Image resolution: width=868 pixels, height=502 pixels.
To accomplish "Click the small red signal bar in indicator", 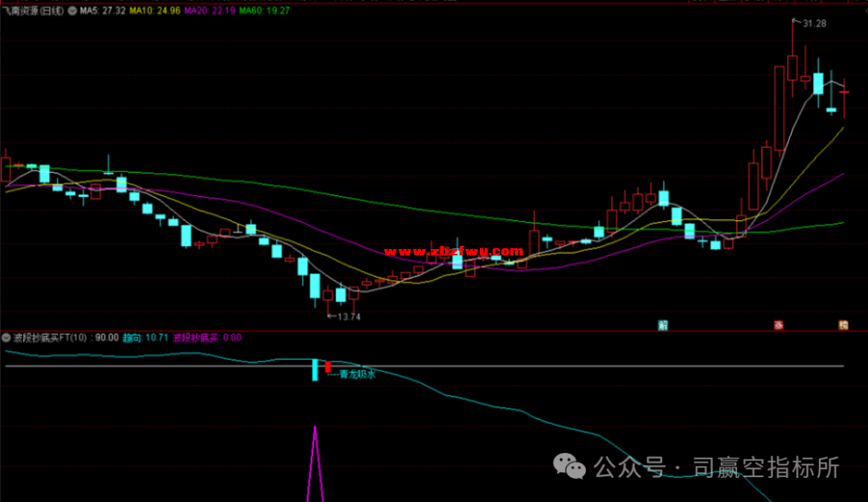I will coord(328,366).
